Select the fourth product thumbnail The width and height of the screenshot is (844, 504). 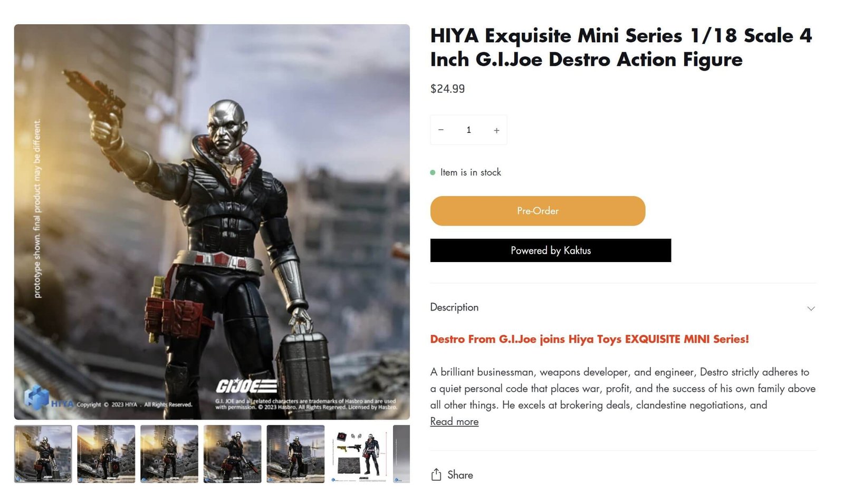pos(233,454)
